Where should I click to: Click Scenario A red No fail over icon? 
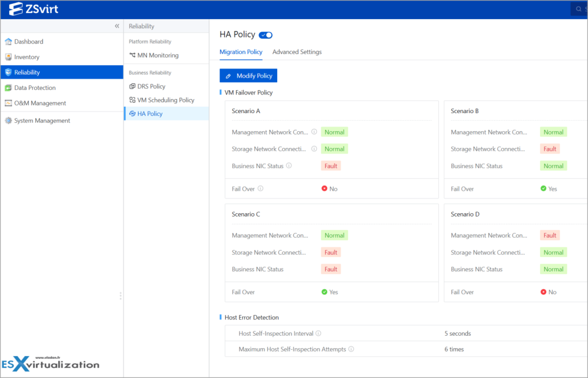324,188
